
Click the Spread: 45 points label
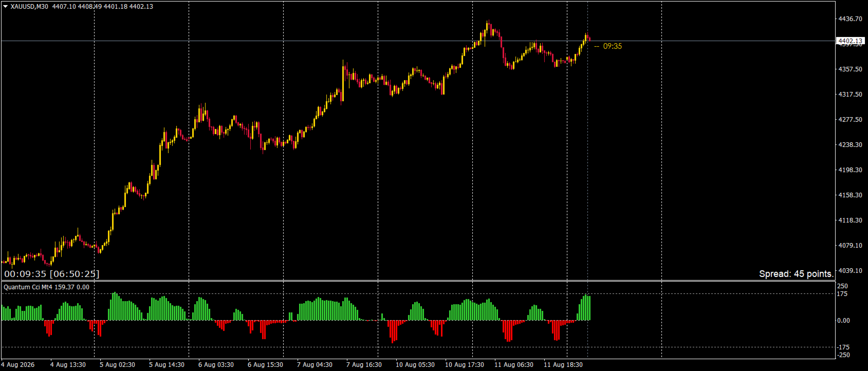coord(796,274)
